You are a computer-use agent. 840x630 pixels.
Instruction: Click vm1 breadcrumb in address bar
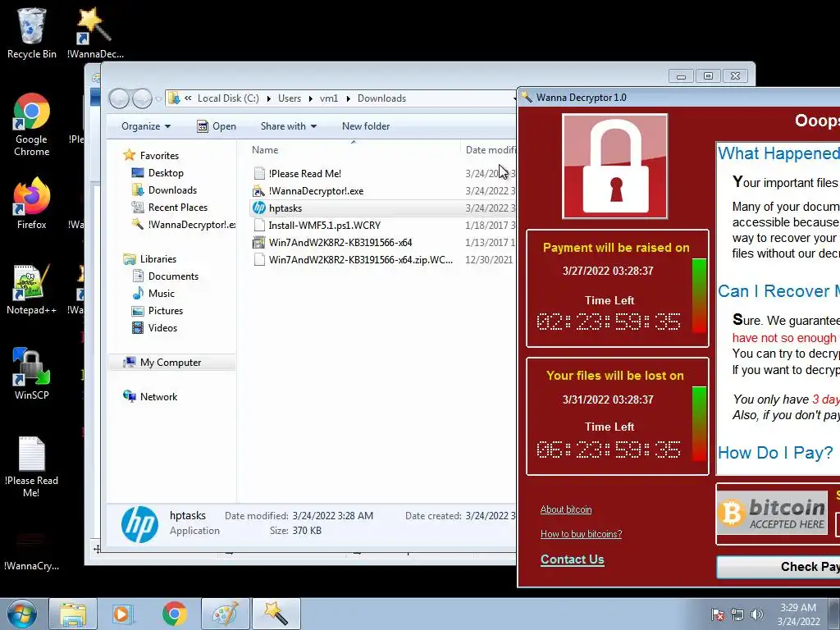(329, 98)
